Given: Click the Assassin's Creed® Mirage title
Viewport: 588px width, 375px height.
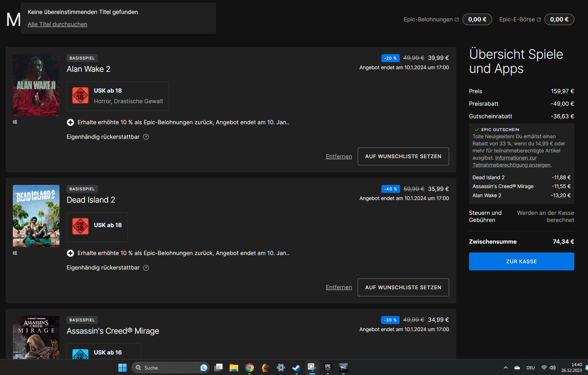Looking at the screenshot, I should (113, 331).
